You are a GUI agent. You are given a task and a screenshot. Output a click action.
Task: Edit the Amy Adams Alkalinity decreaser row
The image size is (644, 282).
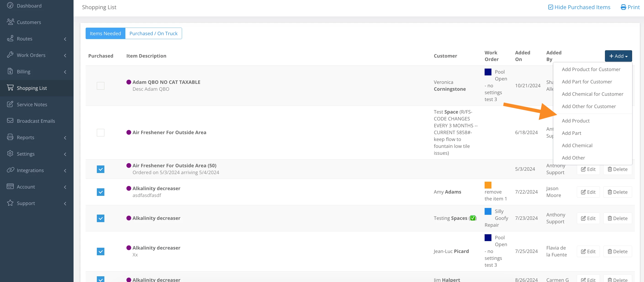coord(588,192)
